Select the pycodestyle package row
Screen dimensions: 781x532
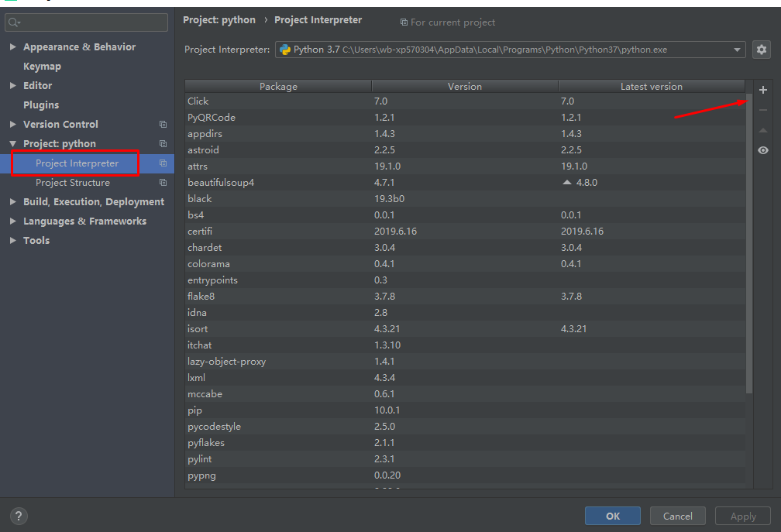tap(465, 426)
